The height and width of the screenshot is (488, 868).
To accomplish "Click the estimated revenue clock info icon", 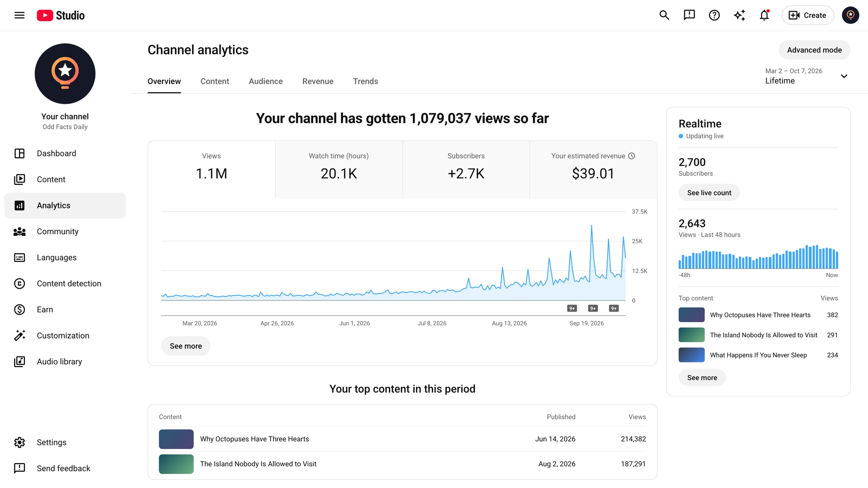I will [x=632, y=156].
